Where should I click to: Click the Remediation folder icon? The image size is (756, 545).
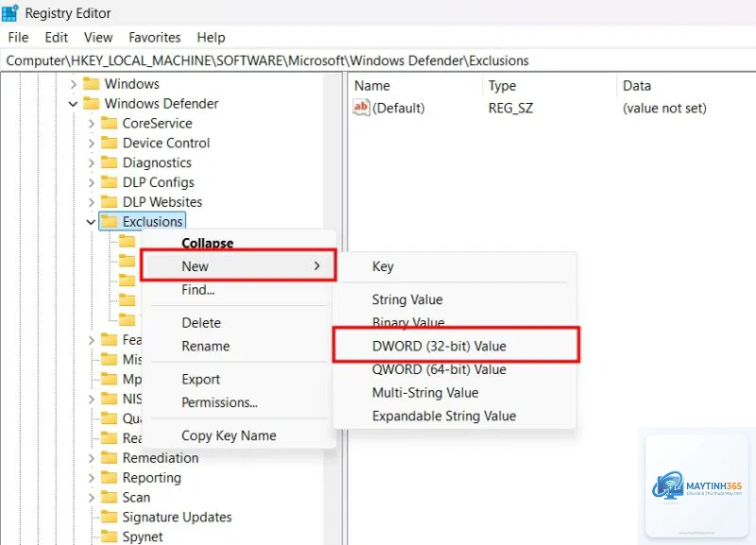click(109, 458)
